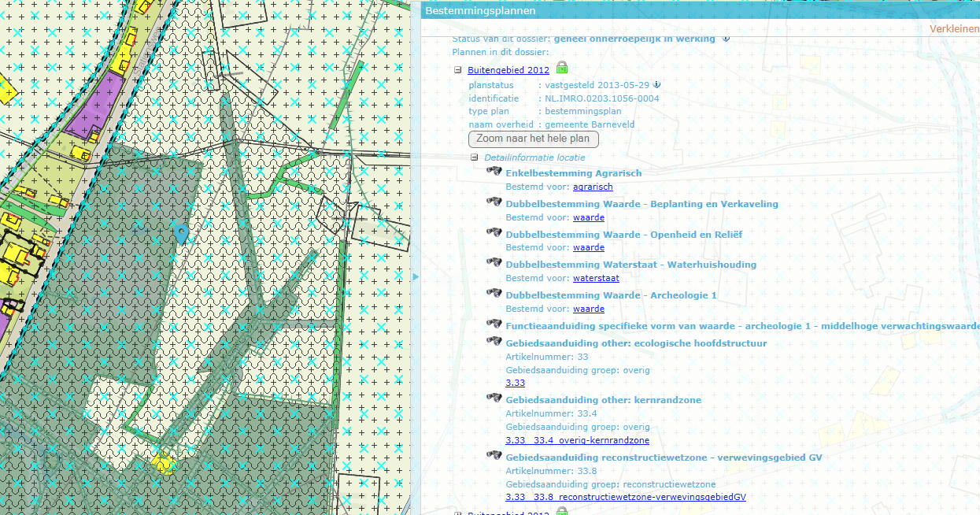Click binoculars icon for reconstructiewetzone verwevingsgebied GV
This screenshot has width=980, height=515.
[x=494, y=455]
